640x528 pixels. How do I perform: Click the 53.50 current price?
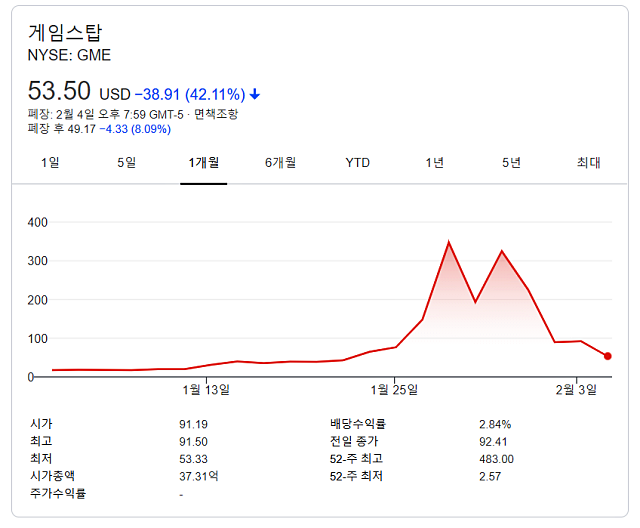(x=59, y=91)
